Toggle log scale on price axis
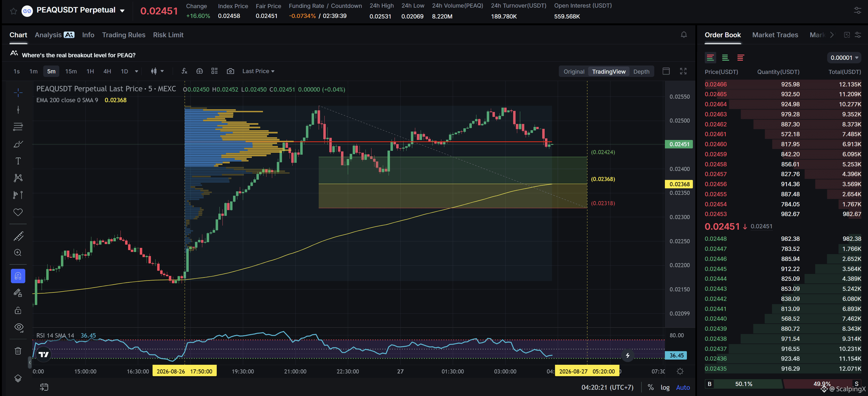The height and width of the screenshot is (396, 868). click(x=665, y=387)
